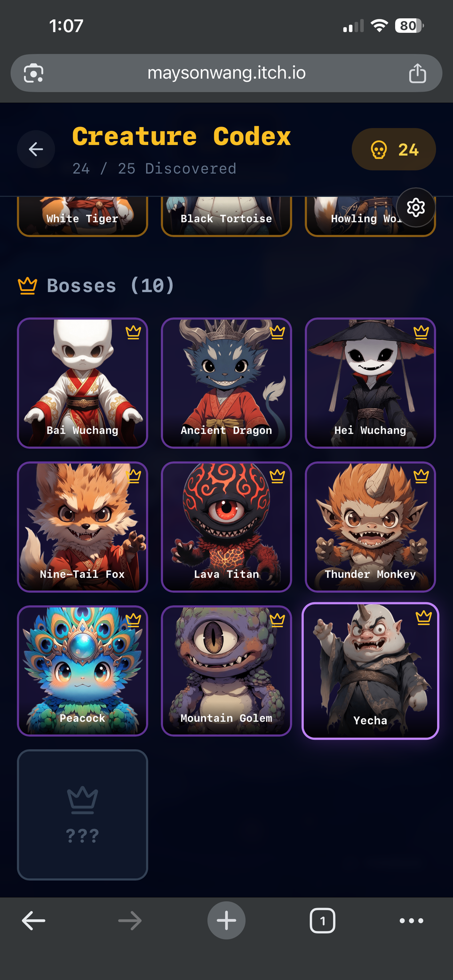Select the Ancient Dragon boss card
Image resolution: width=453 pixels, height=980 pixels.
[x=226, y=383]
